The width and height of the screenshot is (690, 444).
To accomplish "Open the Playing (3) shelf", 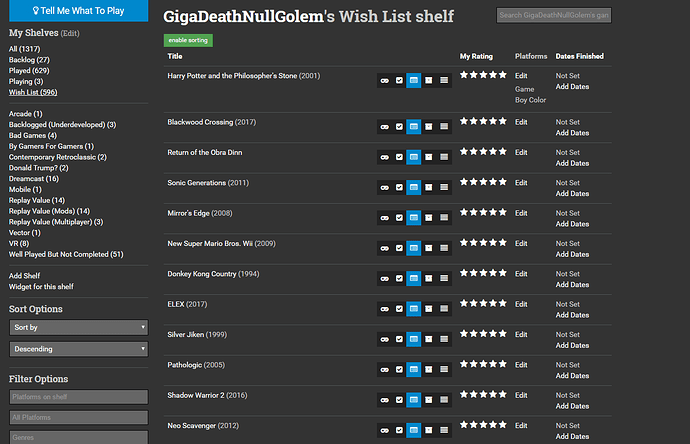I will [x=26, y=81].
